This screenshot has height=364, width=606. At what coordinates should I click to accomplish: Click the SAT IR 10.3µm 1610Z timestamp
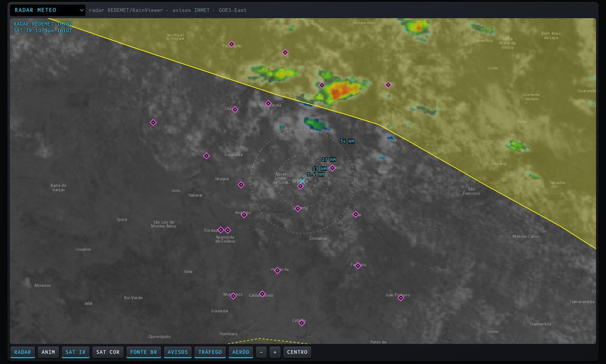point(42,31)
